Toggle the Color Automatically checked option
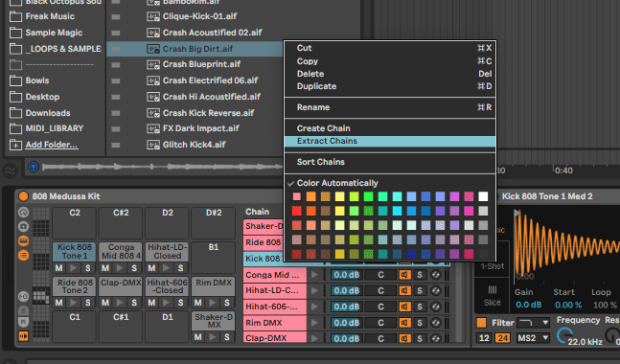Viewport: 620px width, 364px height. (390, 183)
